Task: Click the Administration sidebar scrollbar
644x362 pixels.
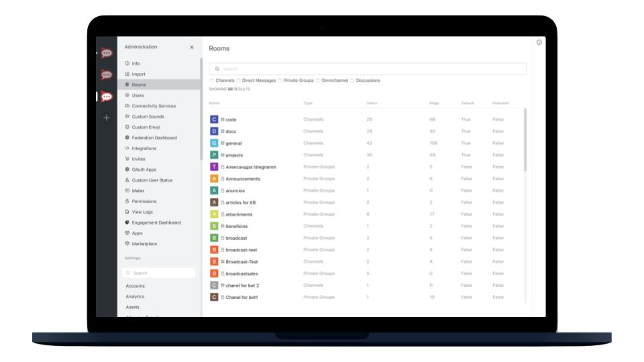Action: pyautogui.click(x=201, y=109)
